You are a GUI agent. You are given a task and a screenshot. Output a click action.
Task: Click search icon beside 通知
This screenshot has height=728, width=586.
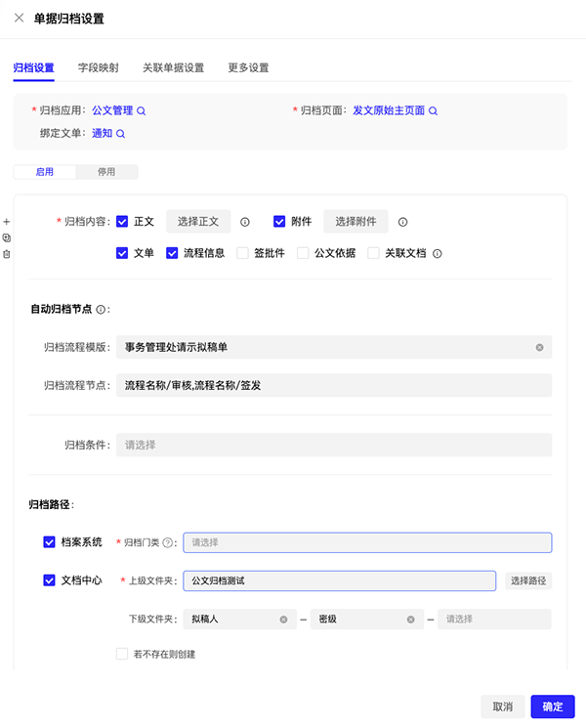tap(121, 134)
